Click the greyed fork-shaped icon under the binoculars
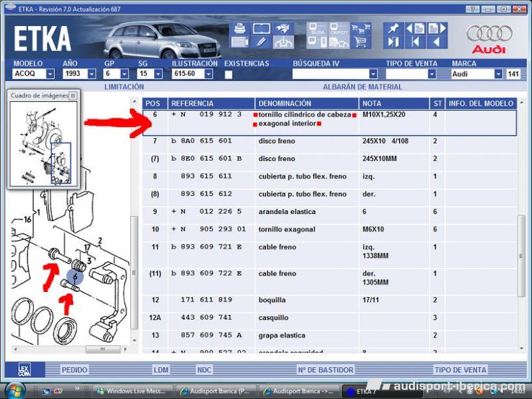Screen dimensions: 532x399 [x=283, y=43]
